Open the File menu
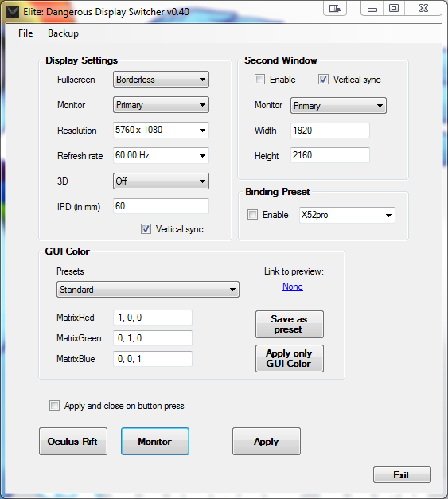 pos(25,33)
